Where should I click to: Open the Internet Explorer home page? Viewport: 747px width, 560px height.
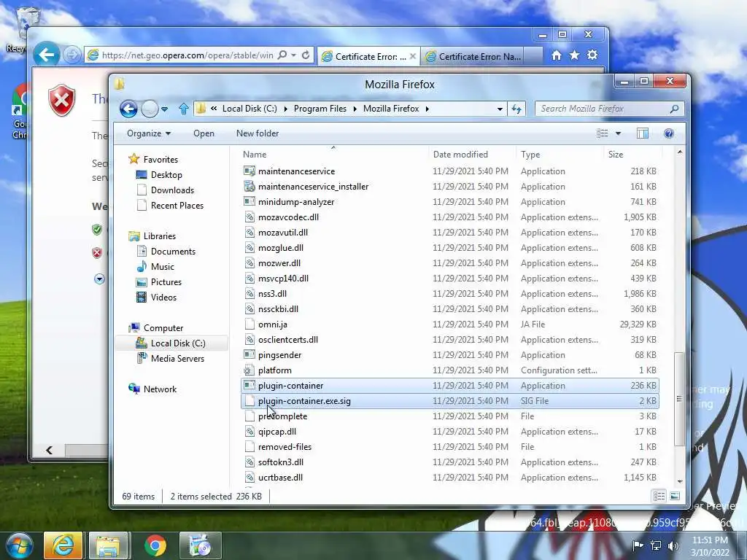(x=557, y=55)
